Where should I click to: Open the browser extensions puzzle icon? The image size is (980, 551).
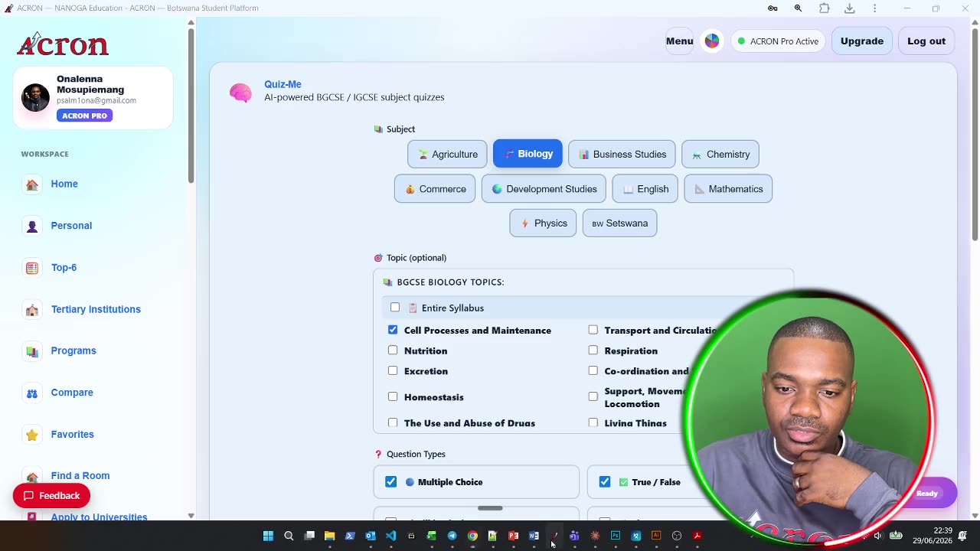point(824,8)
